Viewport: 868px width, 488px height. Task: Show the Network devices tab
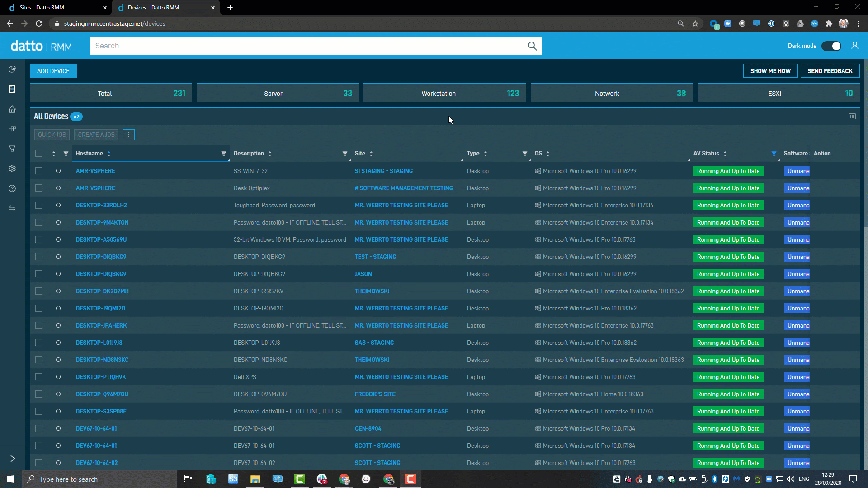[x=612, y=93]
